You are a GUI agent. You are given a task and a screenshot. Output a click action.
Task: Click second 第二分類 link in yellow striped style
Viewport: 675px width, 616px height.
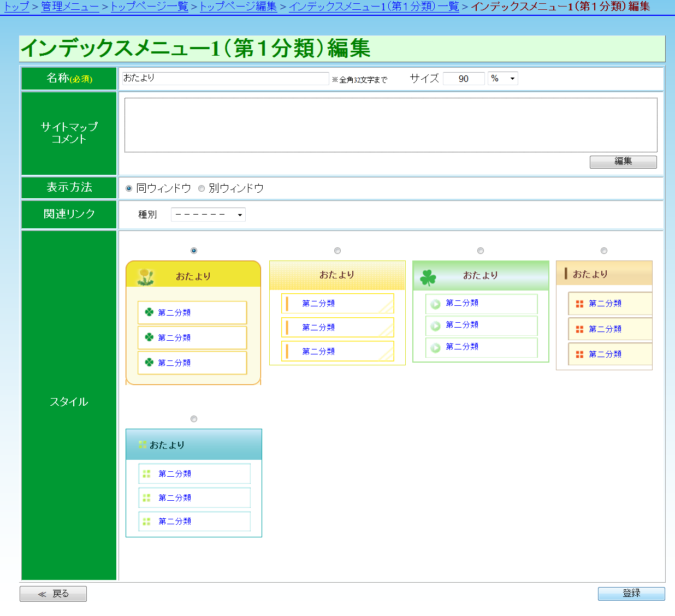click(x=318, y=328)
